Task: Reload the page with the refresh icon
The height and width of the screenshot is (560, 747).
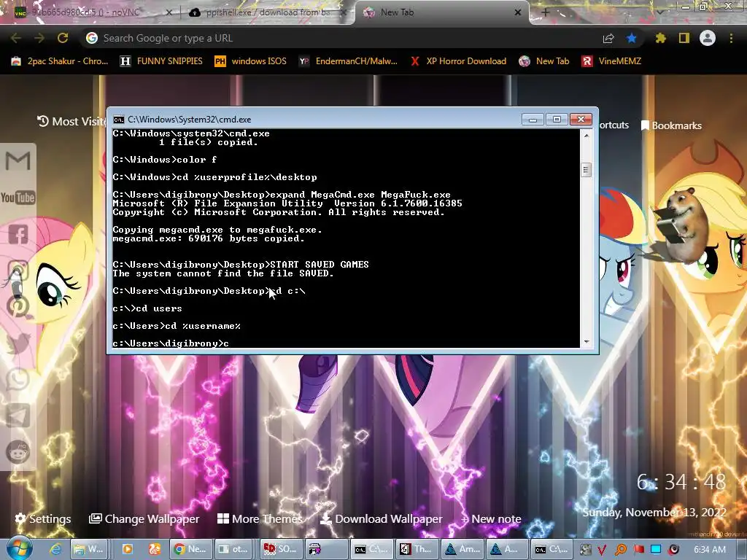Action: click(x=63, y=38)
